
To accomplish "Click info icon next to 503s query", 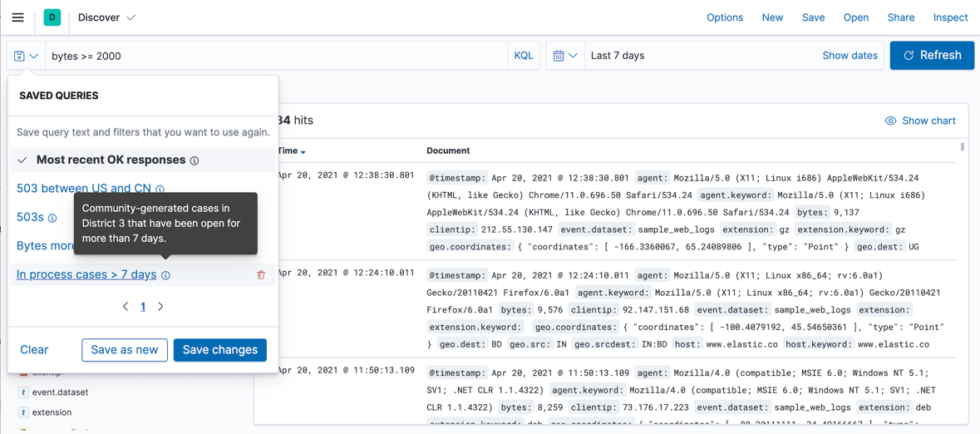I will (x=52, y=218).
